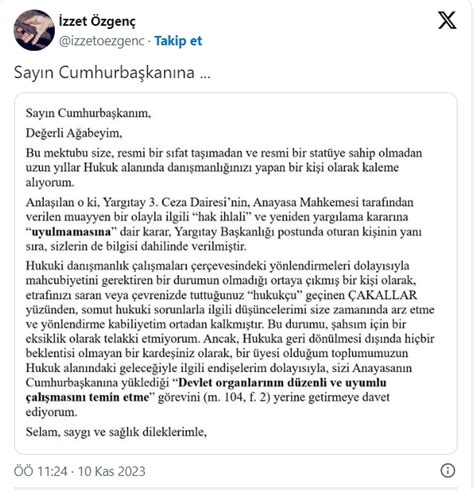Screen dimensions: 474x490
Task: Open İzzet Özgenç's profile avatar
Action: click(34, 30)
